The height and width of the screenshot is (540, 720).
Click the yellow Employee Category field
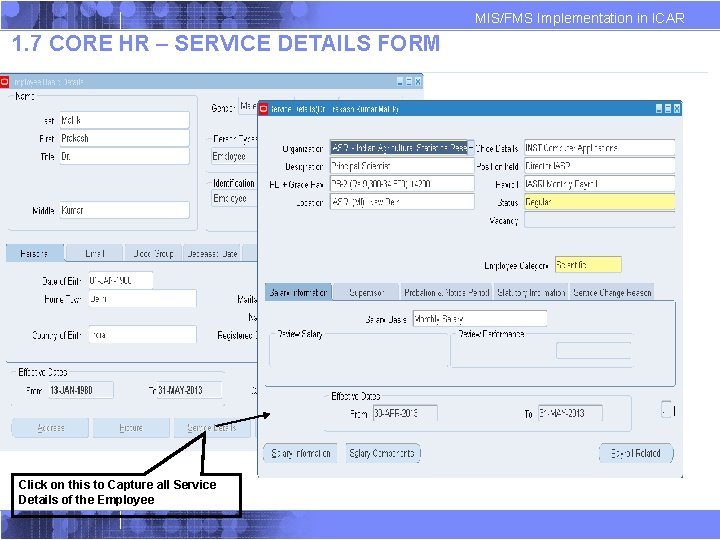[588, 264]
